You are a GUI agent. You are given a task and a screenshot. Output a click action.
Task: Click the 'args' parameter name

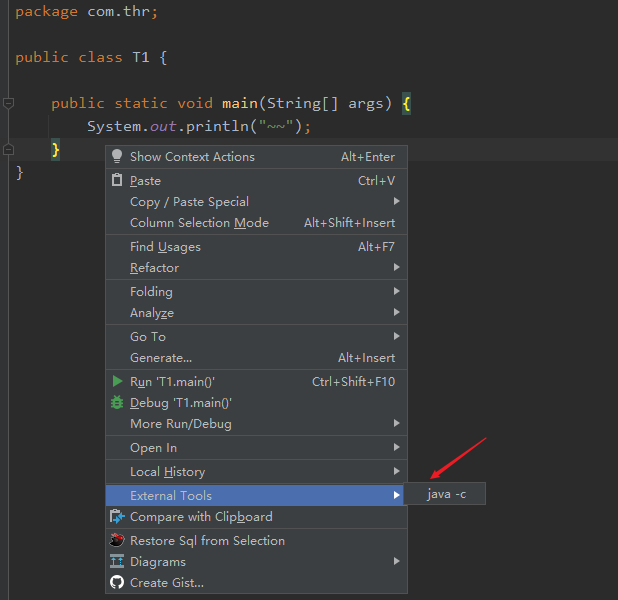pos(366,104)
